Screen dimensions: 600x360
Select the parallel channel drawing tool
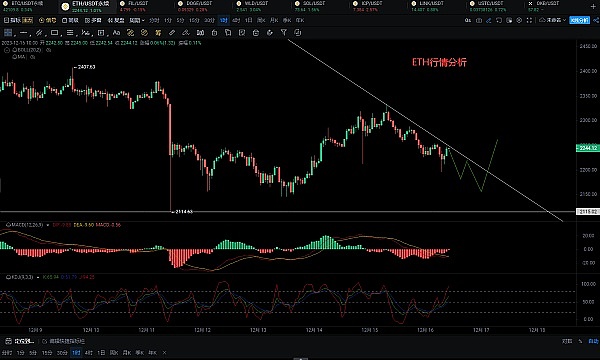[x=39, y=33]
